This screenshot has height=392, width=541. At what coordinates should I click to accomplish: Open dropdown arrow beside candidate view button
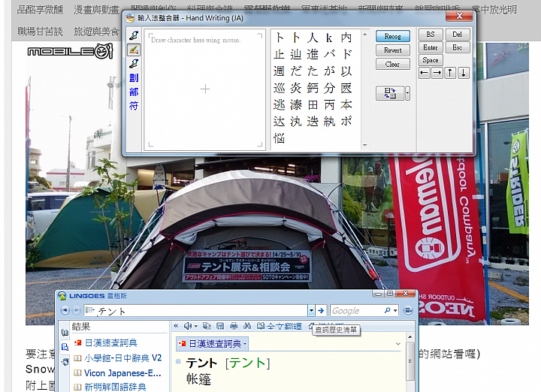pyautogui.click(x=407, y=93)
